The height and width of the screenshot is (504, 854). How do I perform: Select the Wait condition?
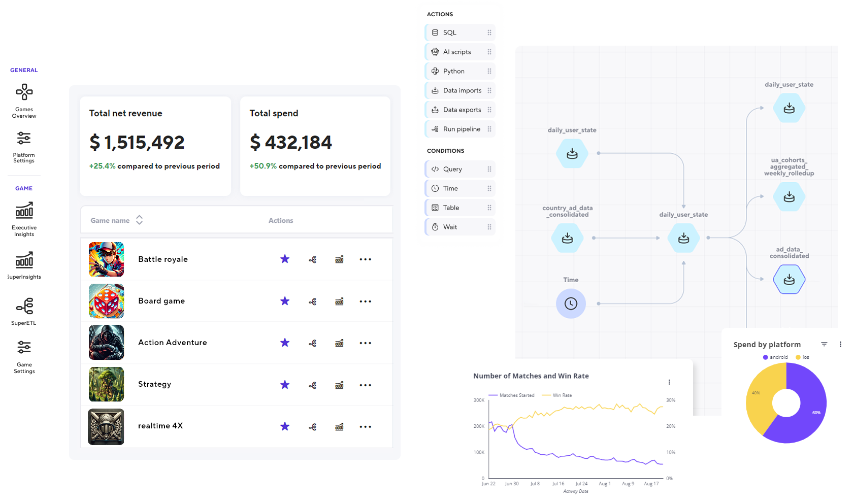[x=460, y=227]
